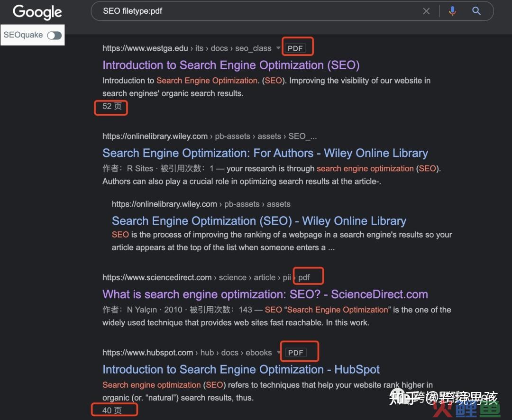Click the '52 页' page count text

[x=112, y=106]
